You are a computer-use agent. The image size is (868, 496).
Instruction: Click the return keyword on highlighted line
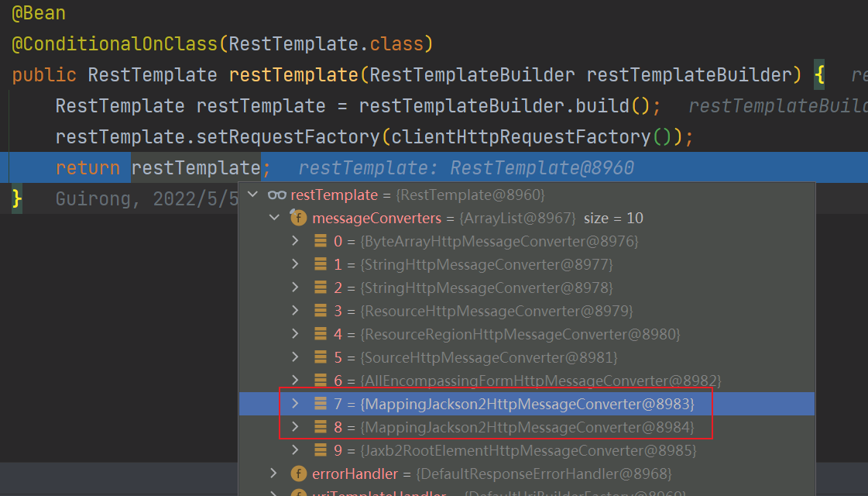(87, 168)
